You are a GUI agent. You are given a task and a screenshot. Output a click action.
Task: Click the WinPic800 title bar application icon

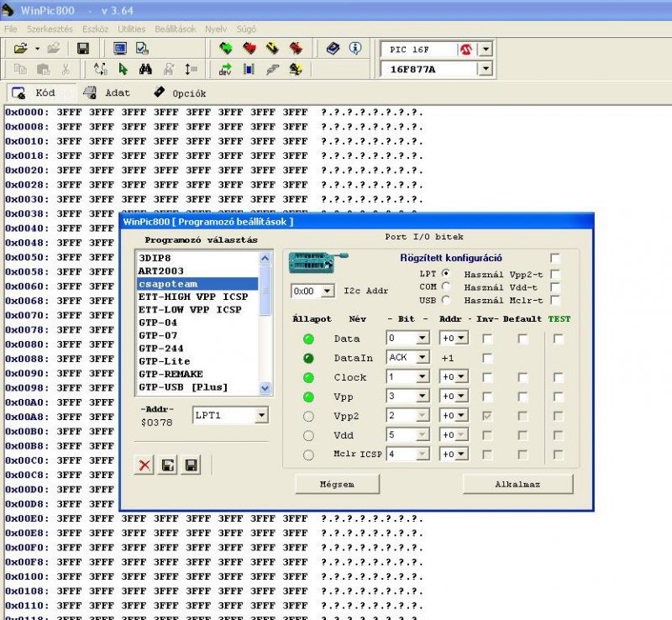pos(8,10)
